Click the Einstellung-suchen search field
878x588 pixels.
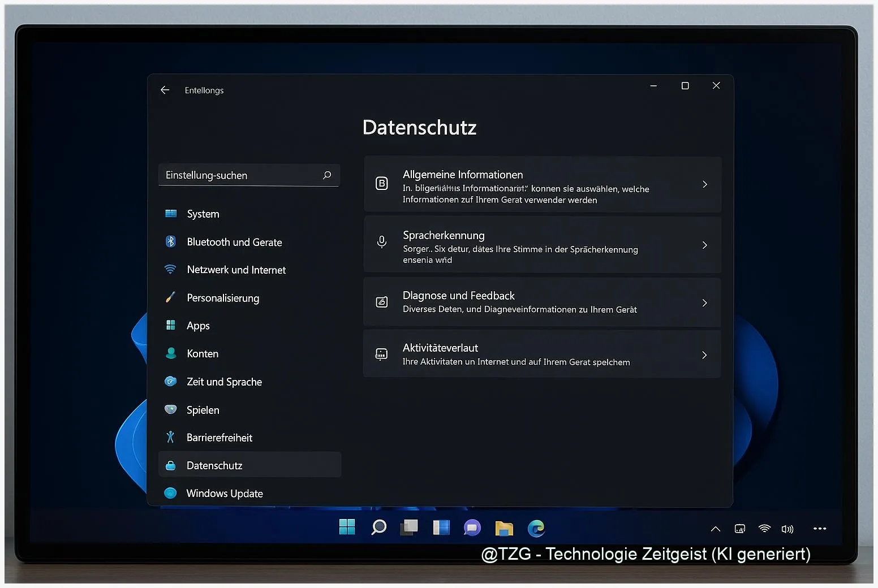coord(240,175)
